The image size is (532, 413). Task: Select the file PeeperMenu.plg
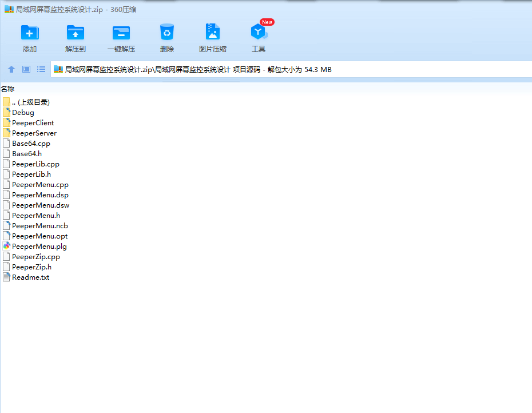click(35, 247)
